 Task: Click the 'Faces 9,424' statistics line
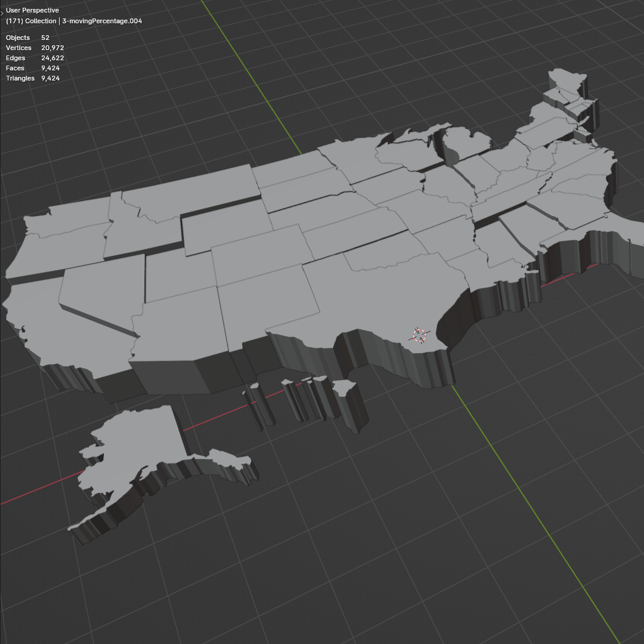coord(33,68)
